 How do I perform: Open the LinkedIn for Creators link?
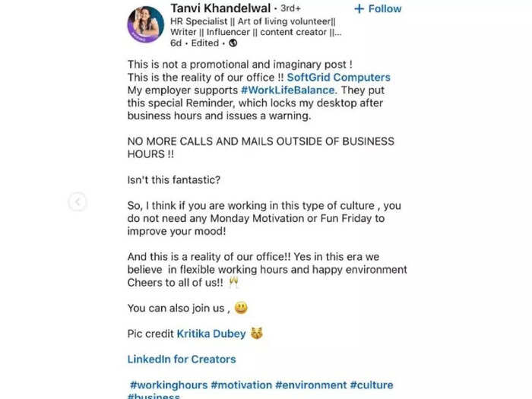182,359
